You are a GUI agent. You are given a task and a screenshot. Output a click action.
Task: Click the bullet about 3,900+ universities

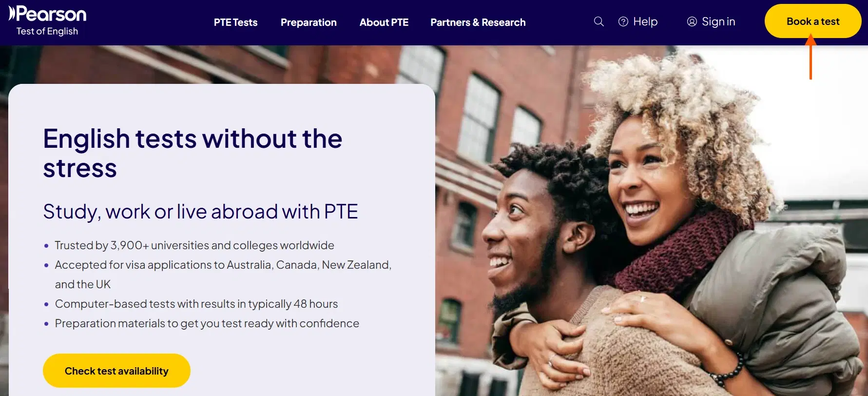[x=194, y=245]
